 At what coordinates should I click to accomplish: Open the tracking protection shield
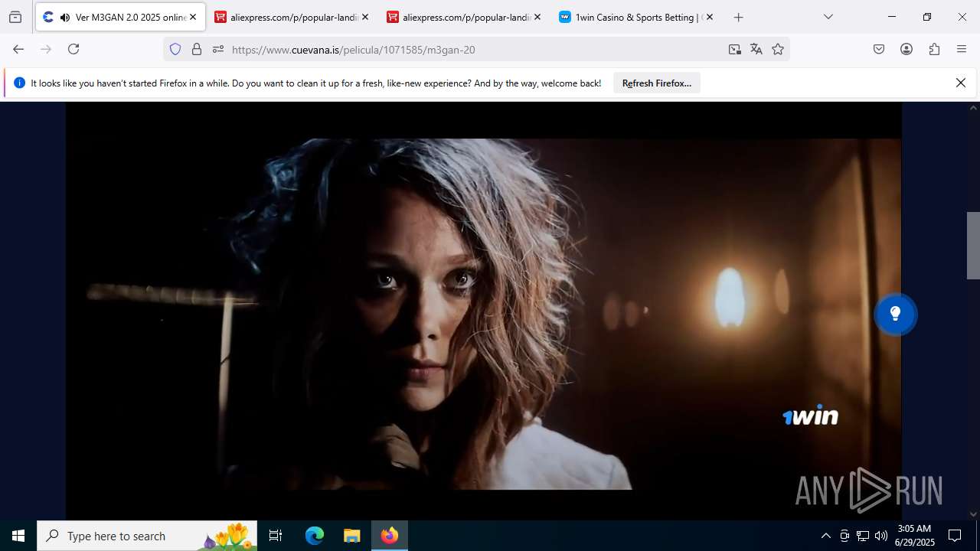click(175, 49)
